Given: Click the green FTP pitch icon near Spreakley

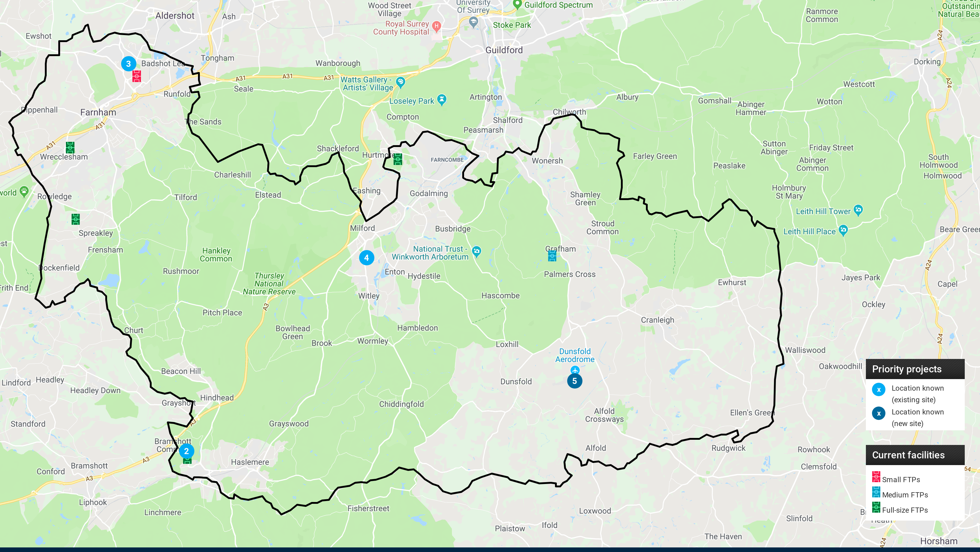Looking at the screenshot, I should click(76, 219).
